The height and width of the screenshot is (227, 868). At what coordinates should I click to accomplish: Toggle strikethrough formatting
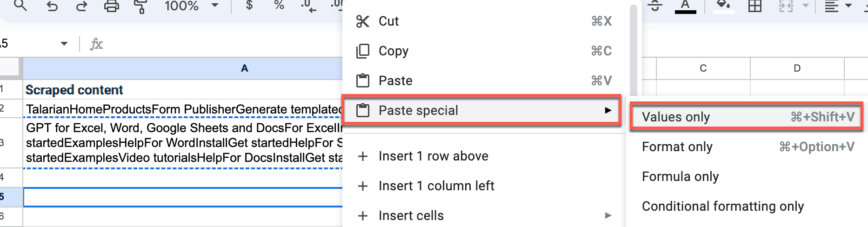(654, 6)
